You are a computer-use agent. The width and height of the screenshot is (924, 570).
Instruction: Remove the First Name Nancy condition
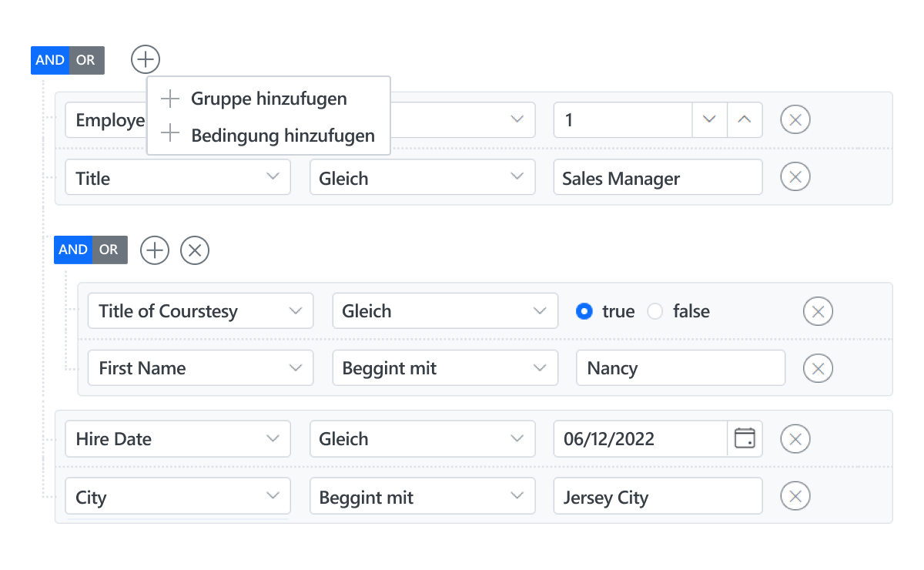point(818,369)
